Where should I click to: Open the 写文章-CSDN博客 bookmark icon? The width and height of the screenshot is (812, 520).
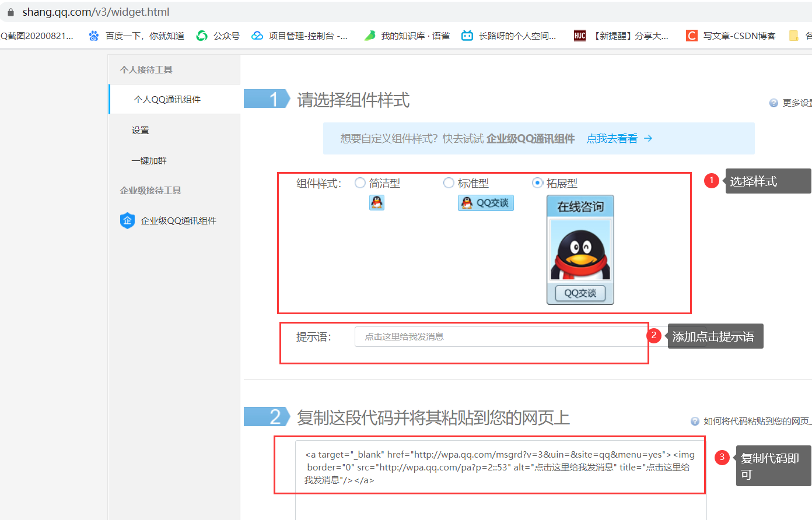click(x=692, y=36)
